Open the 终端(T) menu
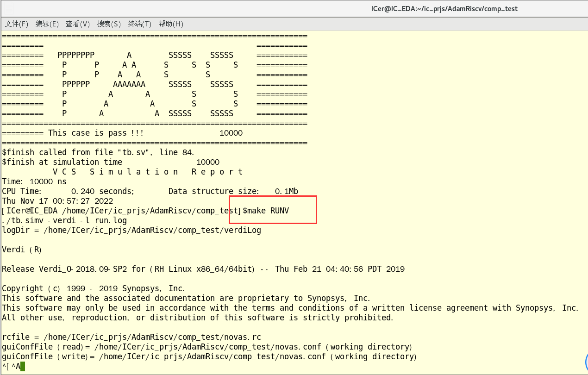This screenshot has height=375, width=588. [140, 24]
